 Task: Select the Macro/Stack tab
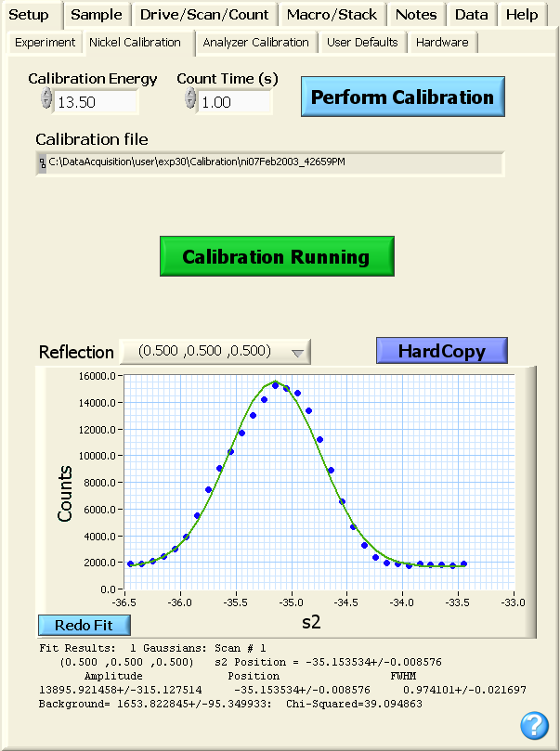coord(332,15)
